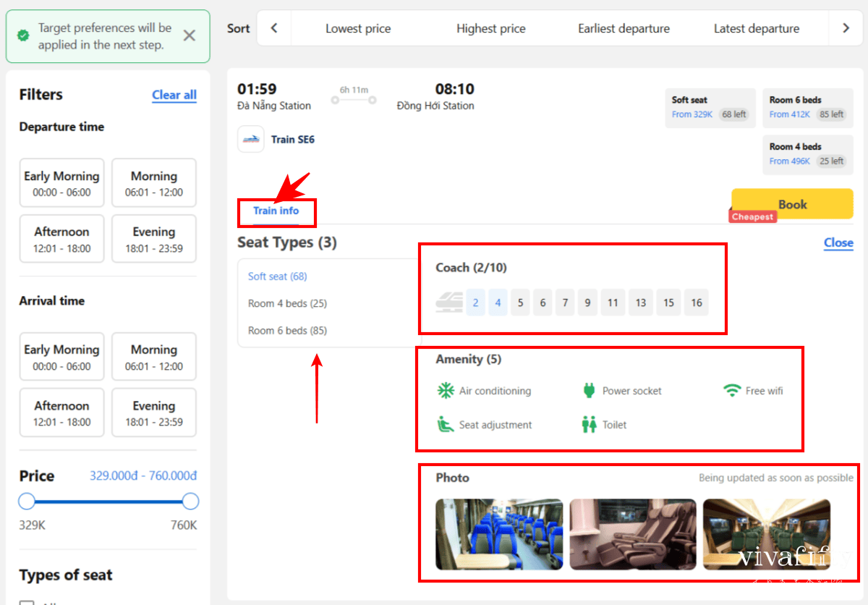Click the right sort arrow chevron

[846, 28]
